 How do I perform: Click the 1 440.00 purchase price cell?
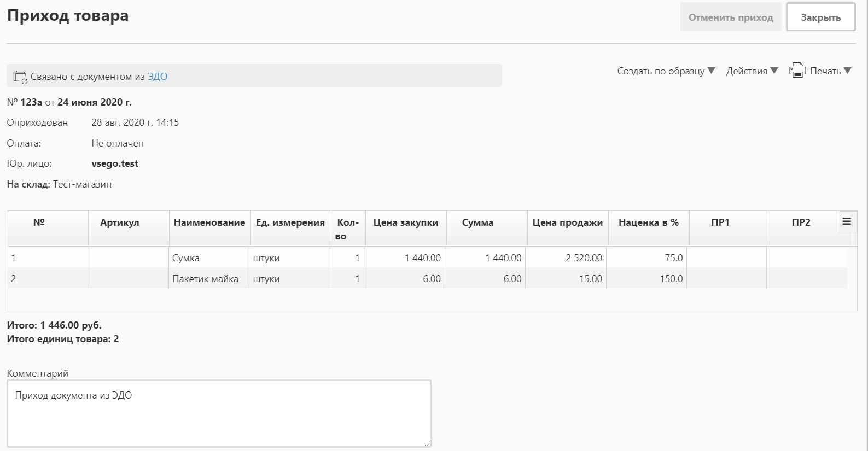[x=404, y=257]
